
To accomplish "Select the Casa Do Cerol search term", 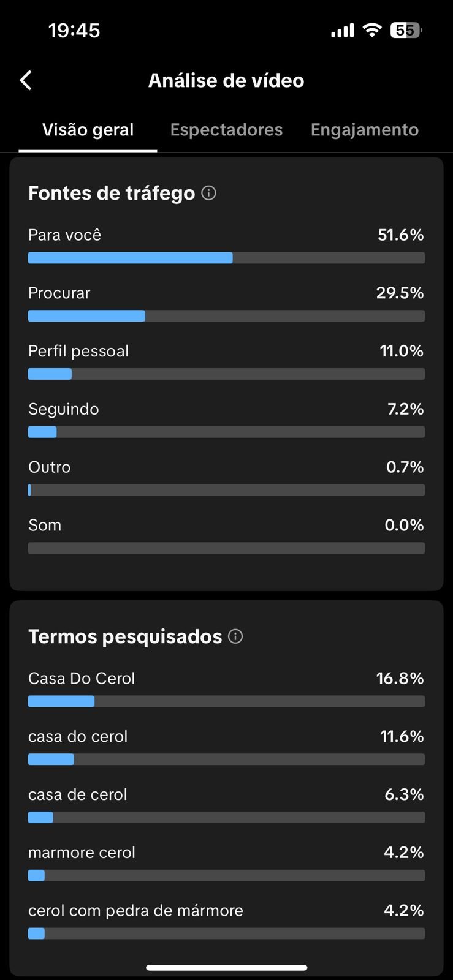I will 82,679.
